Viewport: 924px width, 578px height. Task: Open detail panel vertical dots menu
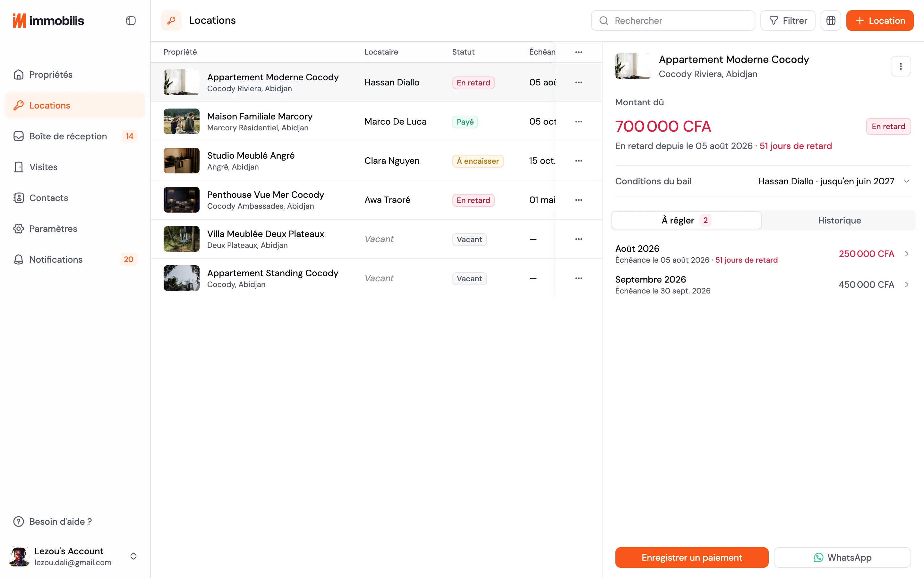pyautogui.click(x=900, y=66)
